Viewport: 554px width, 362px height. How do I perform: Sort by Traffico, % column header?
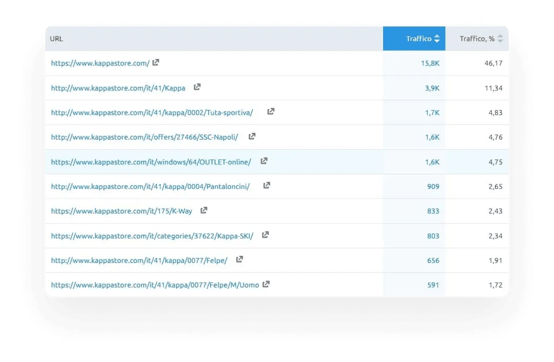coord(477,38)
